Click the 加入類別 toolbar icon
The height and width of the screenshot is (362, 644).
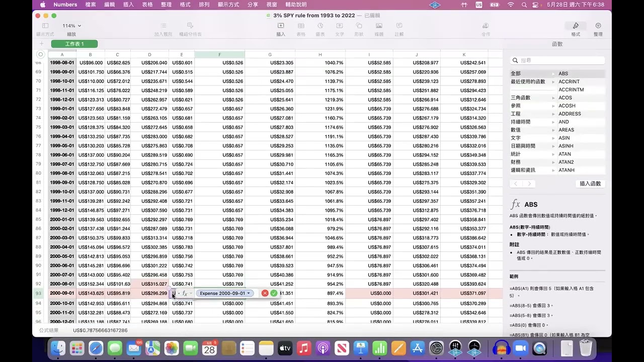[163, 26]
